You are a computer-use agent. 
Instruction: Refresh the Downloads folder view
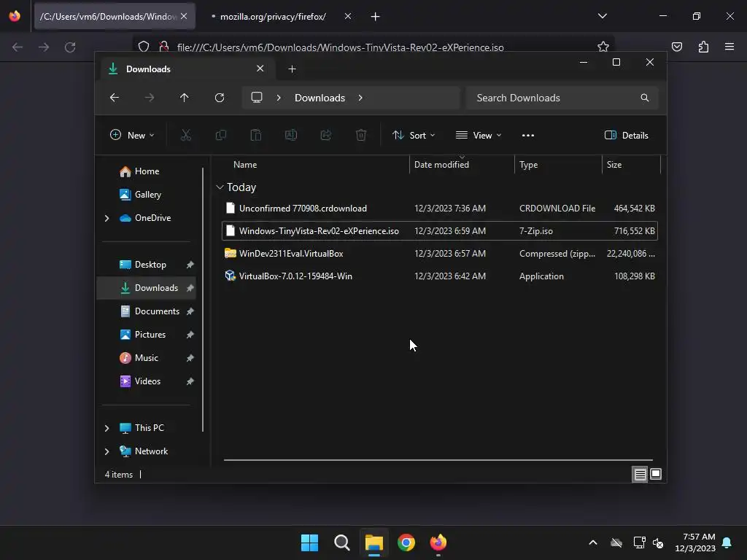tap(220, 98)
